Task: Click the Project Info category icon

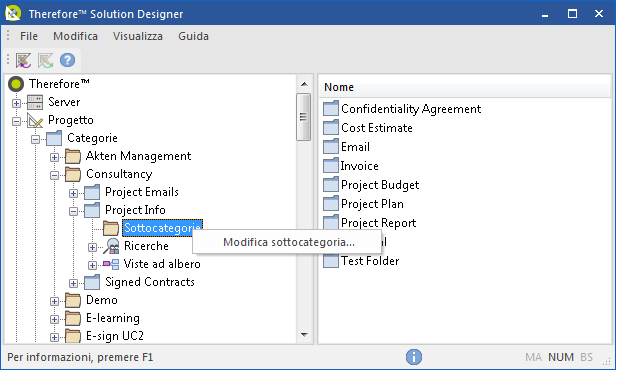Action: click(92, 210)
